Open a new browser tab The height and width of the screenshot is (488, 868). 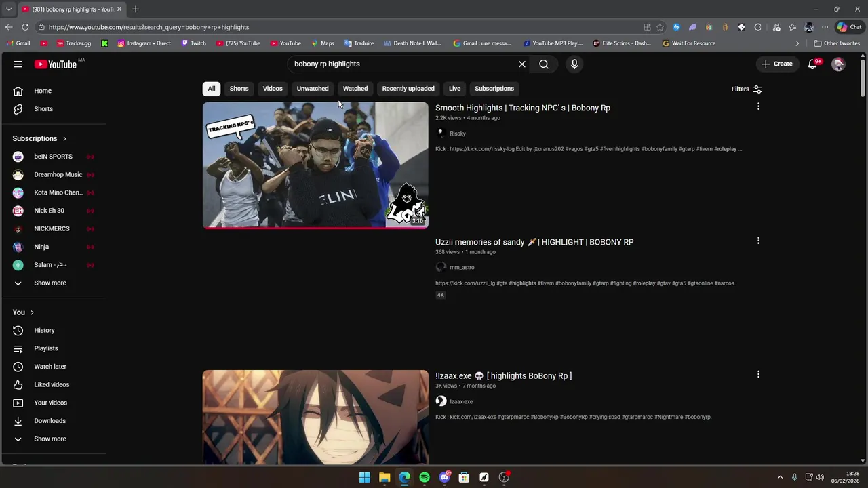136,9
